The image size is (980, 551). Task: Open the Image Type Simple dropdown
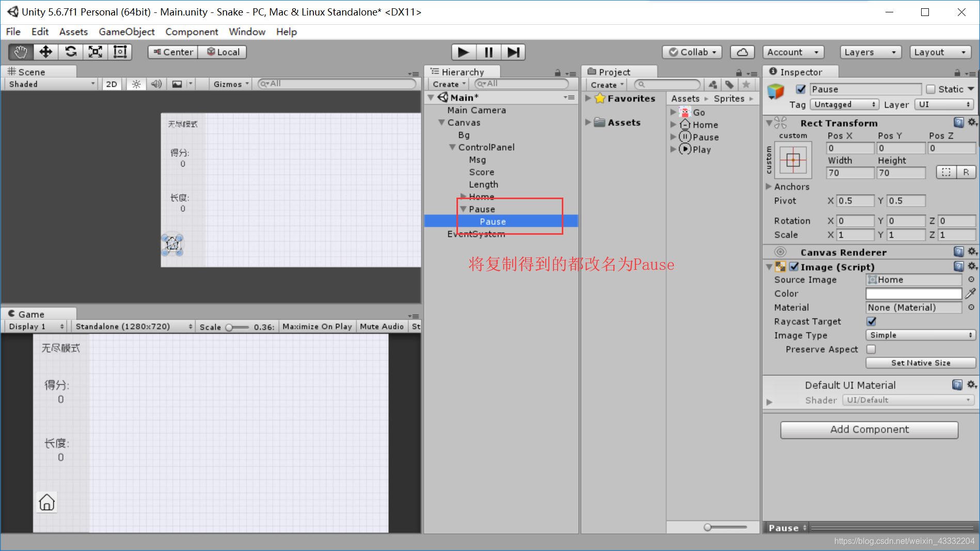coord(921,335)
